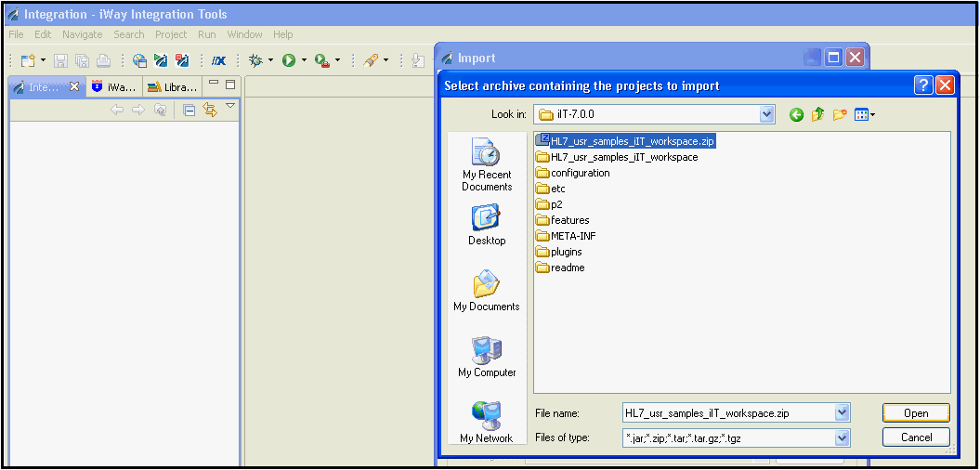Click the iWay icon with red squares
The height and width of the screenshot is (470, 980).
click(182, 60)
